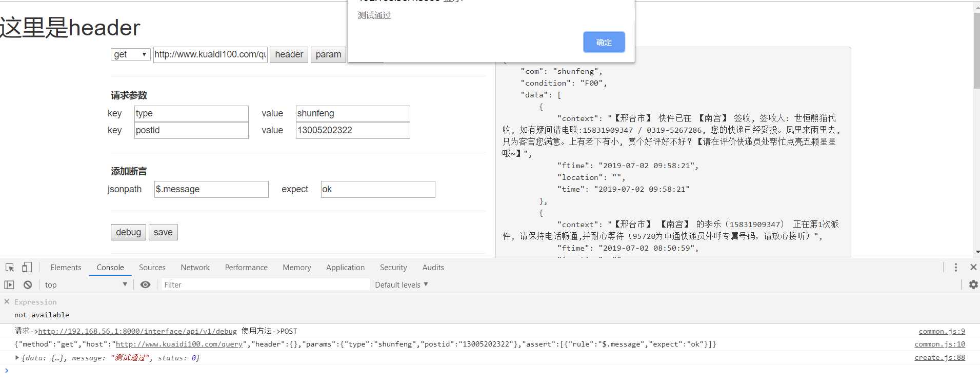The height and width of the screenshot is (387, 980).
Task: Open the Audits tab
Action: pos(433,268)
